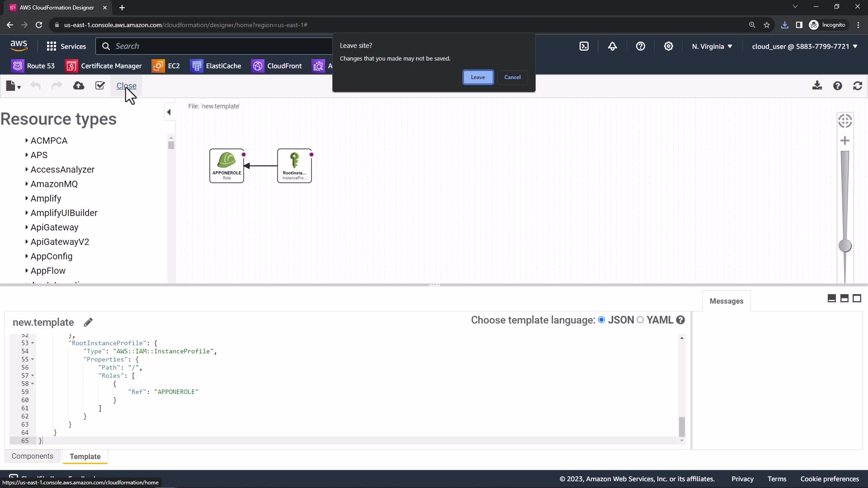This screenshot has height=488, width=868.
Task: Click the create stack cloud upload icon
Action: coord(79,86)
